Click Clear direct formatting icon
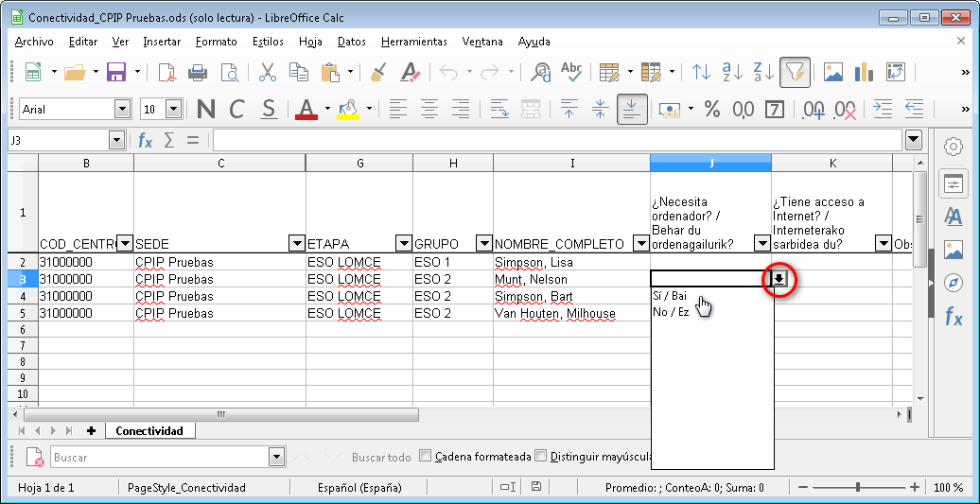Screen dimensions: 980x504 tap(410, 73)
